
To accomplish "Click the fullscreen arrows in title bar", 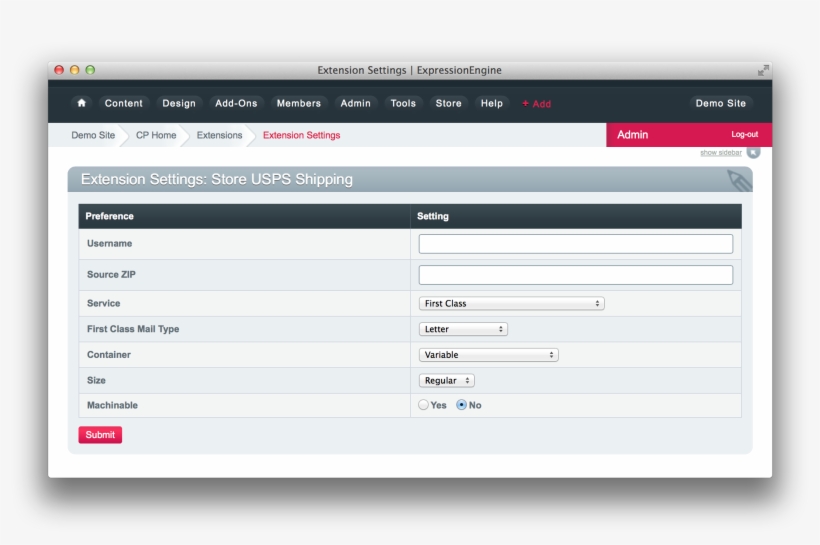I will pos(763,70).
